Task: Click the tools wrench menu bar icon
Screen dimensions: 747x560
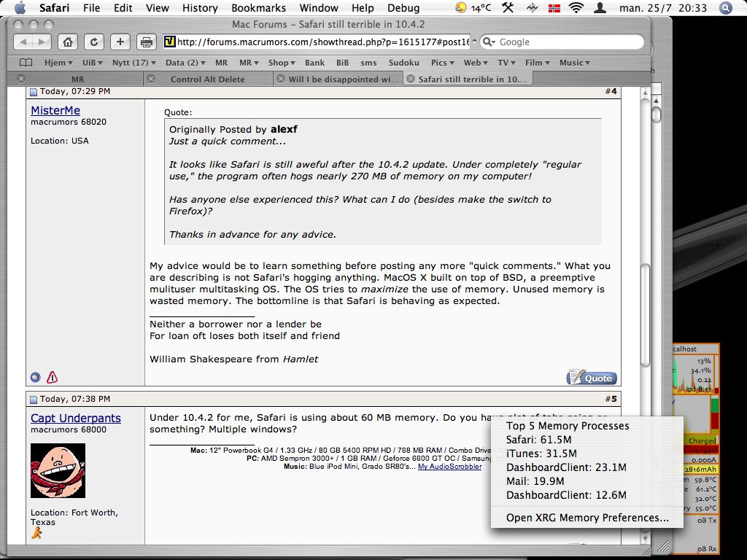Action: point(508,7)
